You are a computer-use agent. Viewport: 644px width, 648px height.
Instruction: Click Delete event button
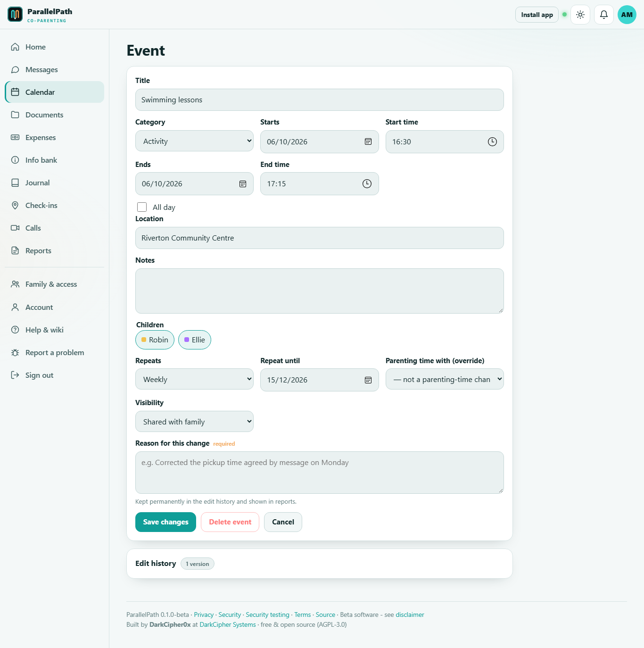pyautogui.click(x=230, y=522)
